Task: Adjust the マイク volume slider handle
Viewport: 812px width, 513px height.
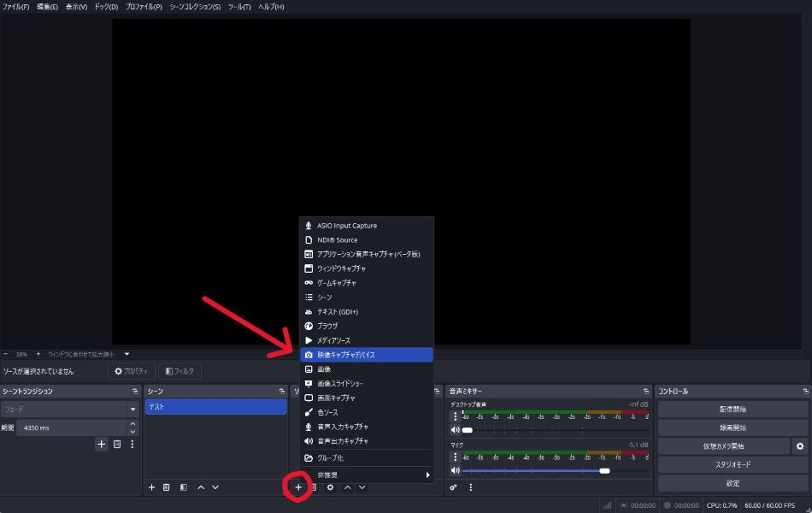Action: pyautogui.click(x=604, y=470)
